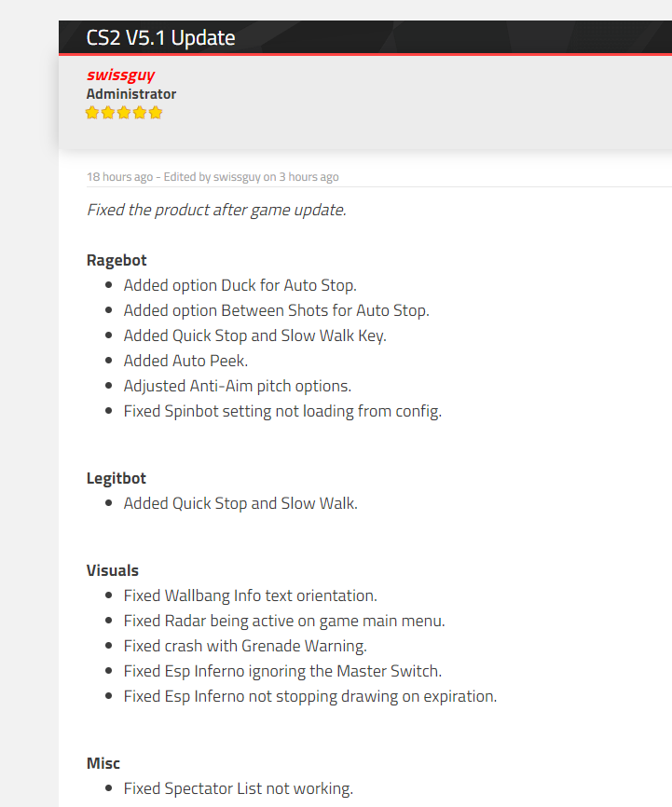Click the Visuals section heading
Viewport: 672px width, 807px height.
click(x=113, y=570)
